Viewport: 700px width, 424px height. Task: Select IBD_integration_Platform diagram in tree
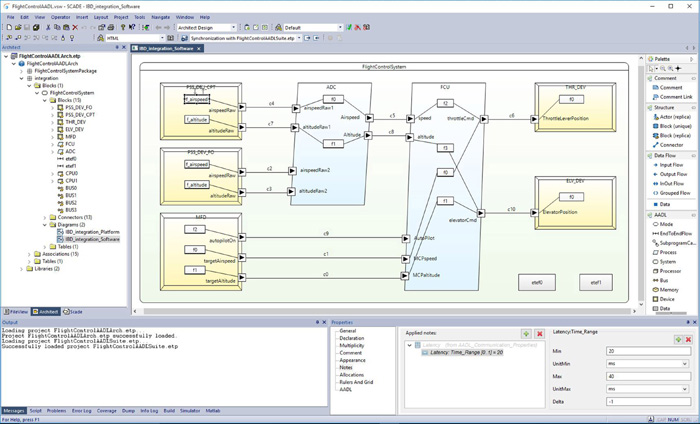[88, 233]
